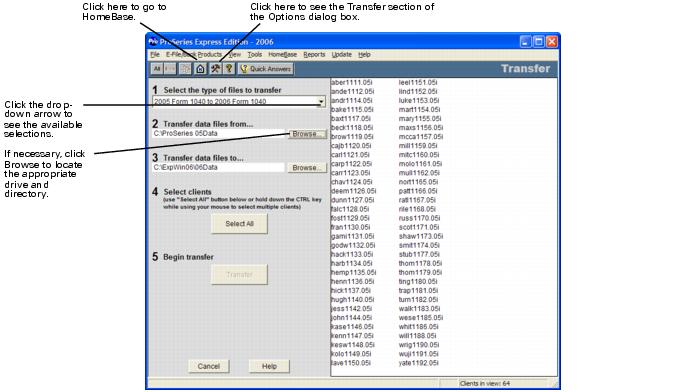This screenshot has height=392, width=698.
Task: Open the Tools menu
Action: click(255, 54)
